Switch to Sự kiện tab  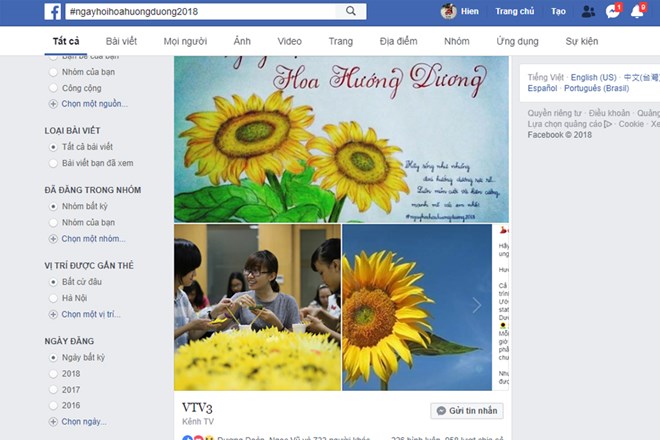pyautogui.click(x=582, y=41)
